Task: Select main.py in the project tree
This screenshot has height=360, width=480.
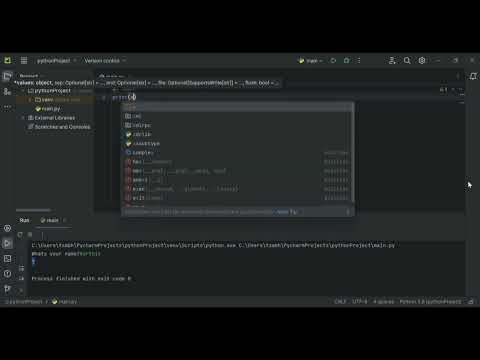Action: (48, 109)
